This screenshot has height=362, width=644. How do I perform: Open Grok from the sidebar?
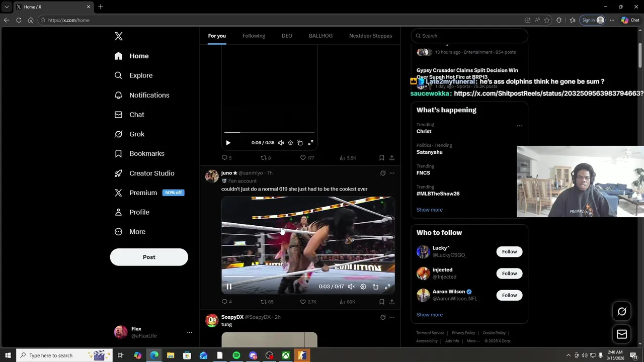pyautogui.click(x=129, y=134)
